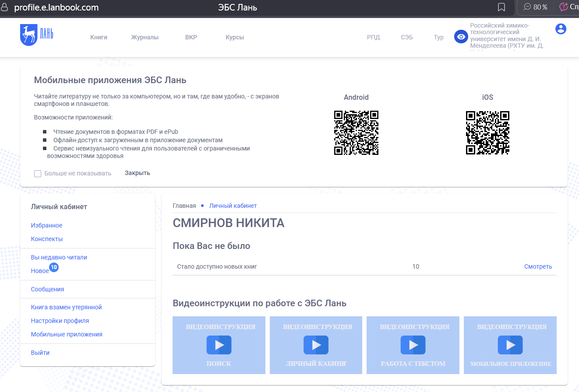The height and width of the screenshot is (392, 579).
Task: Check the Больше не показывать checkbox
Action: [x=38, y=174]
